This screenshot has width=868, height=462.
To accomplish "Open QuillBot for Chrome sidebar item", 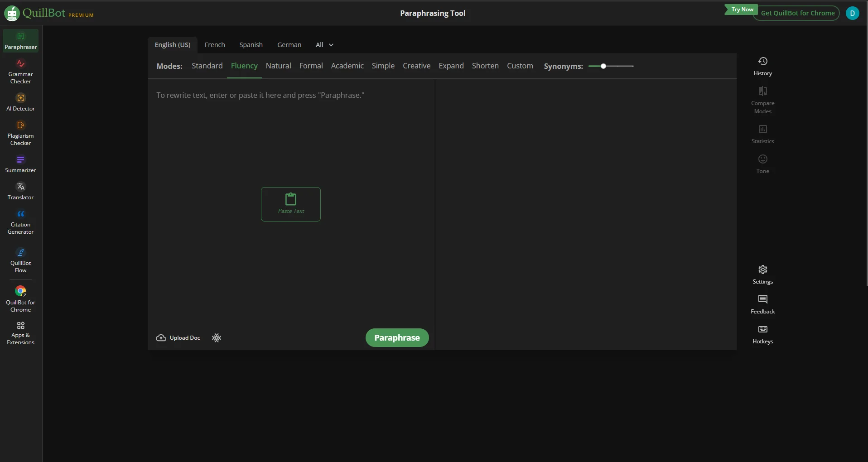I will pyautogui.click(x=21, y=299).
